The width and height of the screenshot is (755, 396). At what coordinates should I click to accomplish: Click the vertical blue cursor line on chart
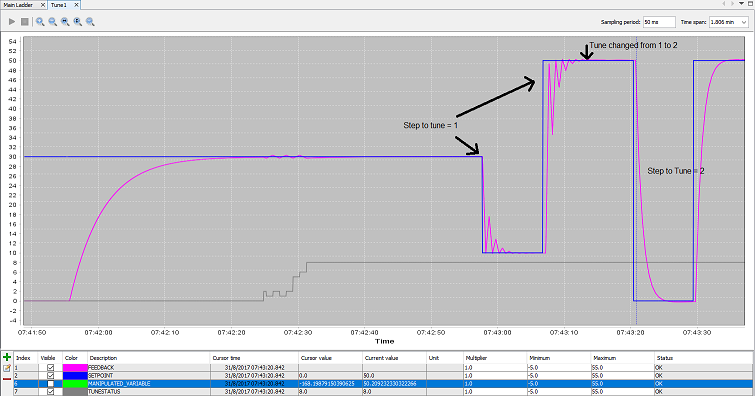tap(637, 181)
